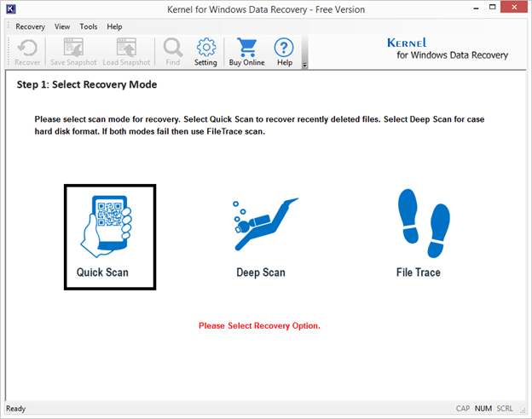Close the Kernel application window

point(514,7)
